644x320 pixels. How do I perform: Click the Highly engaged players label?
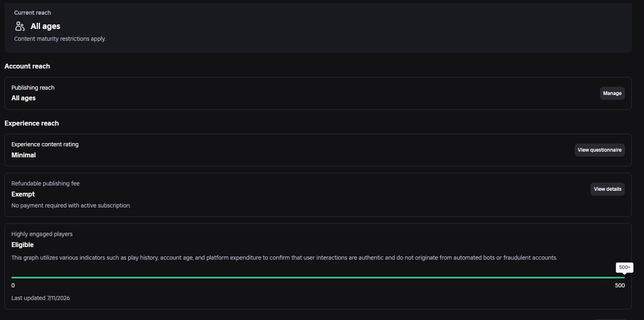pyautogui.click(x=42, y=234)
